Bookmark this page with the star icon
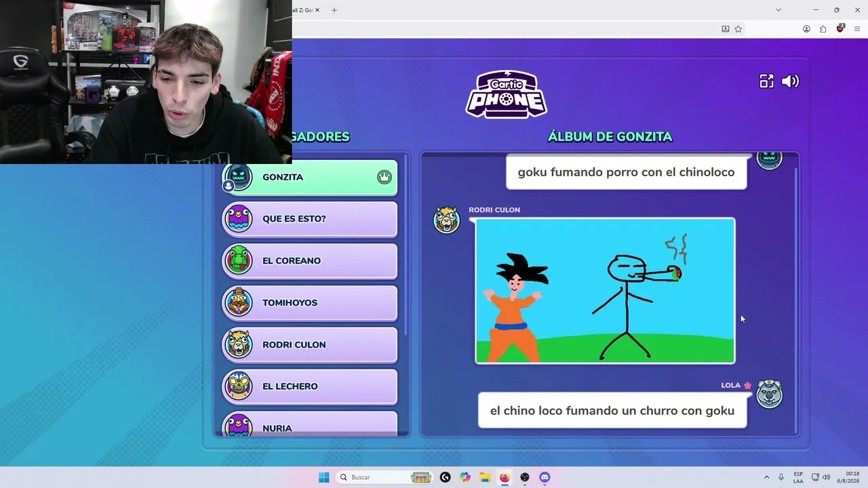 [738, 29]
